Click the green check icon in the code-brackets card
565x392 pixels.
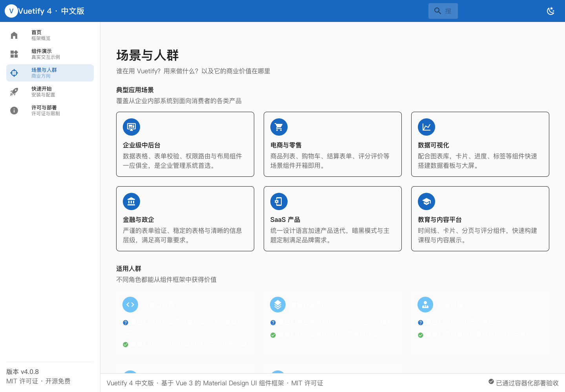tap(126, 345)
